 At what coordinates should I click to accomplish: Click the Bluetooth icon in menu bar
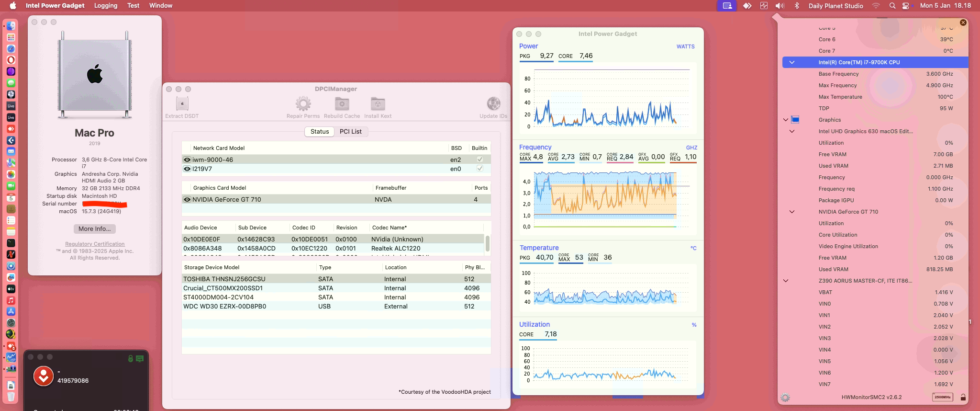point(797,6)
